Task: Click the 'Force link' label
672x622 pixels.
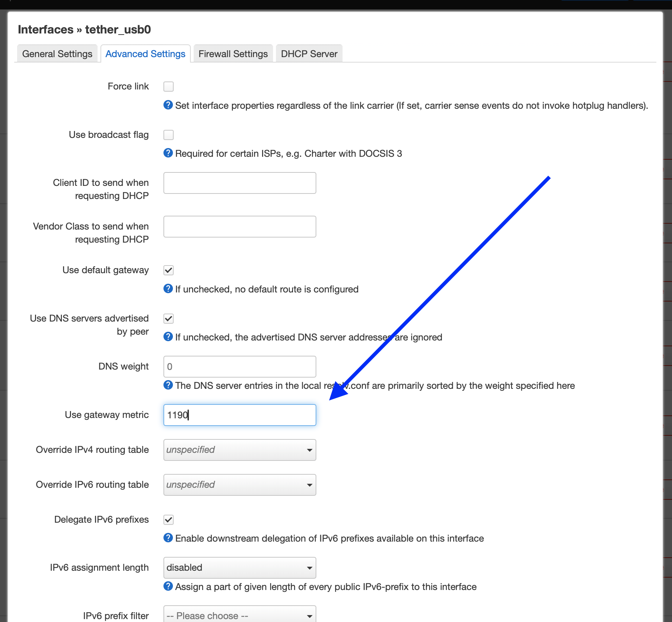Action: pyautogui.click(x=128, y=86)
